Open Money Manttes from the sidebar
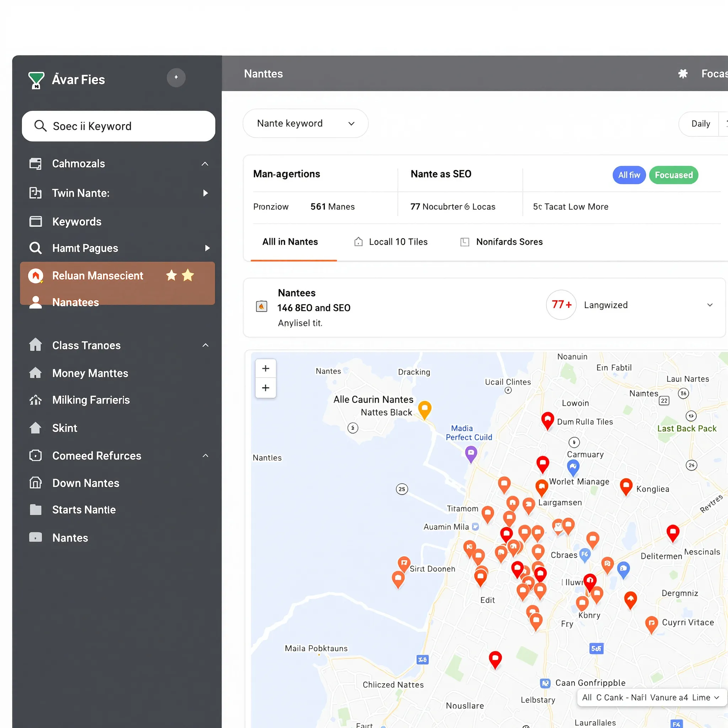 tap(90, 373)
